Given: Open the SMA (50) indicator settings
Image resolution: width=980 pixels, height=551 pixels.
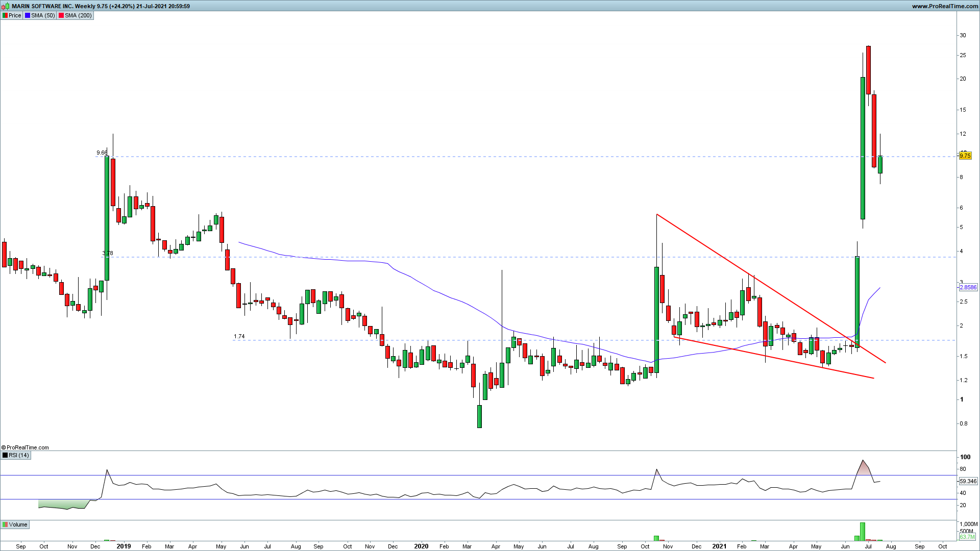Looking at the screenshot, I should [43, 15].
